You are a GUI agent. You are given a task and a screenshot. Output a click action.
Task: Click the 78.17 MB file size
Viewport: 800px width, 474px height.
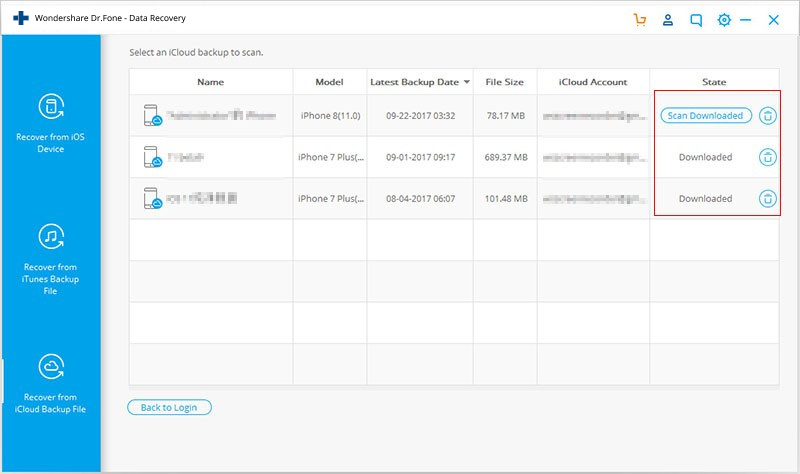pos(506,116)
